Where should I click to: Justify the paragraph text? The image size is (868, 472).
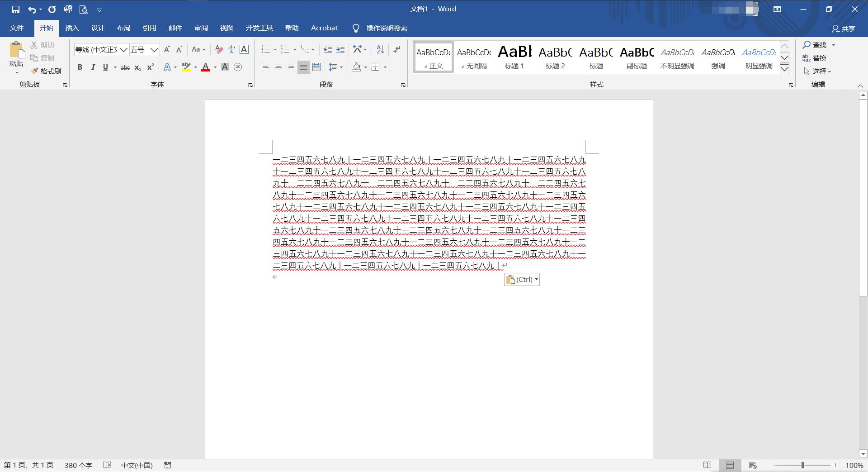click(304, 67)
